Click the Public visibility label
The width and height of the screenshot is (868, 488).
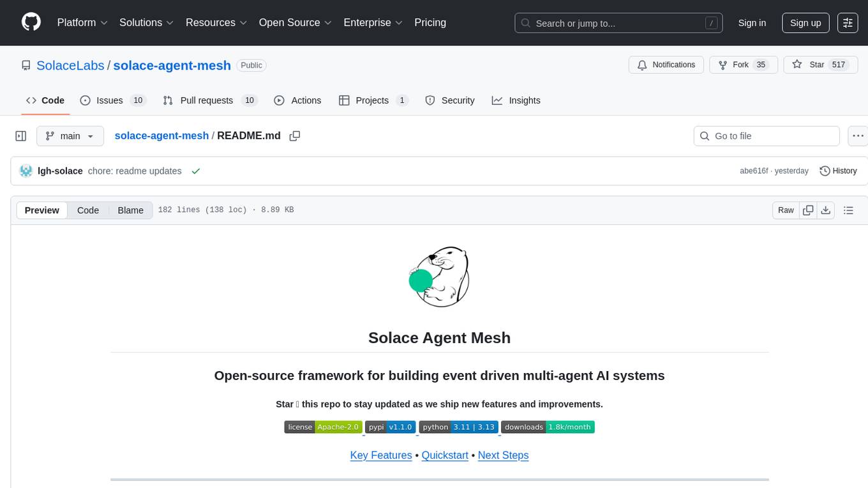coord(251,65)
